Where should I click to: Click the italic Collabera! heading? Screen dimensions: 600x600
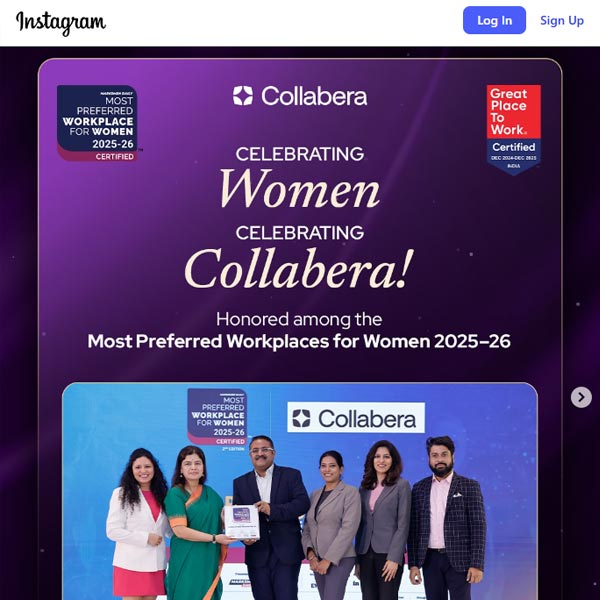point(299,268)
